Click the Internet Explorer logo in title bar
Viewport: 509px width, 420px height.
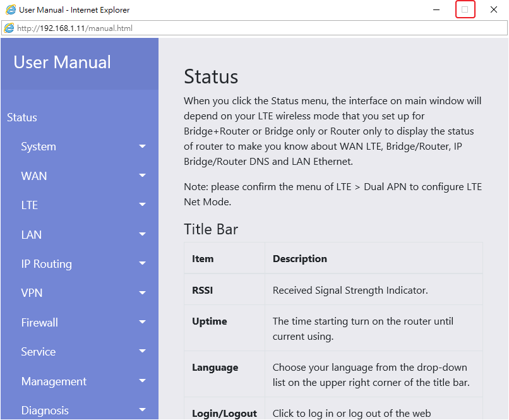click(11, 9)
